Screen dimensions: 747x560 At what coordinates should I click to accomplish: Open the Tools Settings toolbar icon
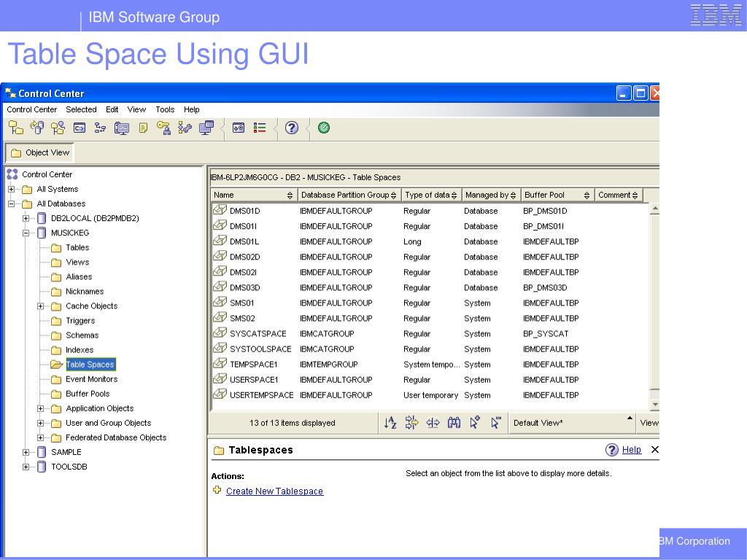(239, 128)
